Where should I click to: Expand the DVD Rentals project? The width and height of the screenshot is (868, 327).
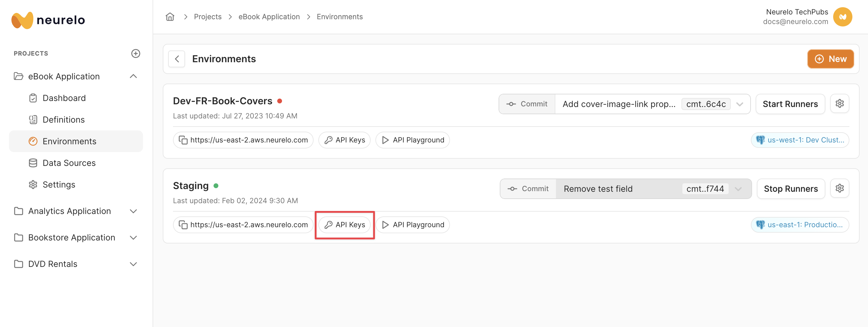(x=133, y=264)
